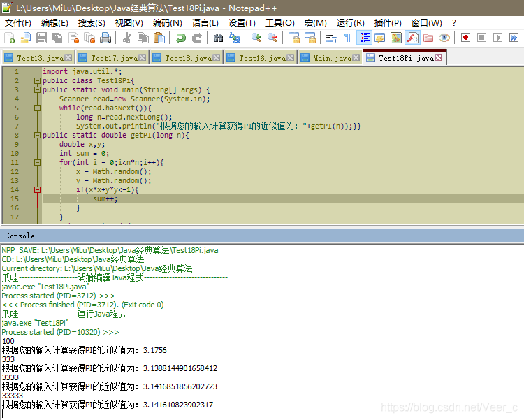Viewport: 524px width, 420px height.
Task: Click the Print toolbar icon
Action: point(105,38)
